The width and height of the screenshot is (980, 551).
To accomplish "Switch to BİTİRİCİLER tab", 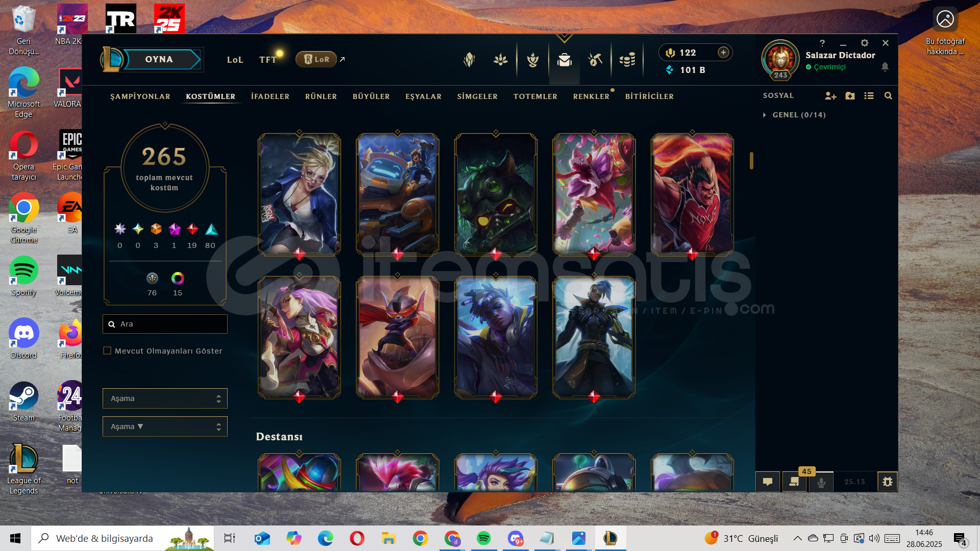I will click(649, 96).
